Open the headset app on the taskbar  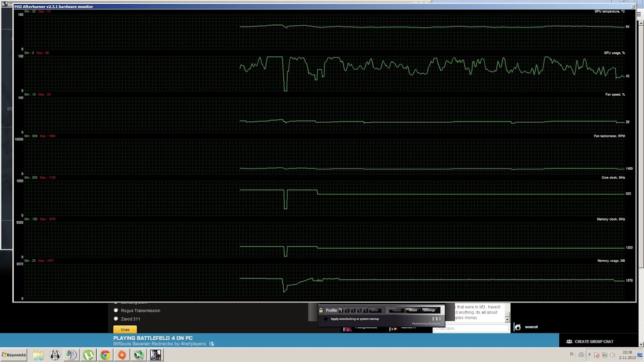click(55, 355)
